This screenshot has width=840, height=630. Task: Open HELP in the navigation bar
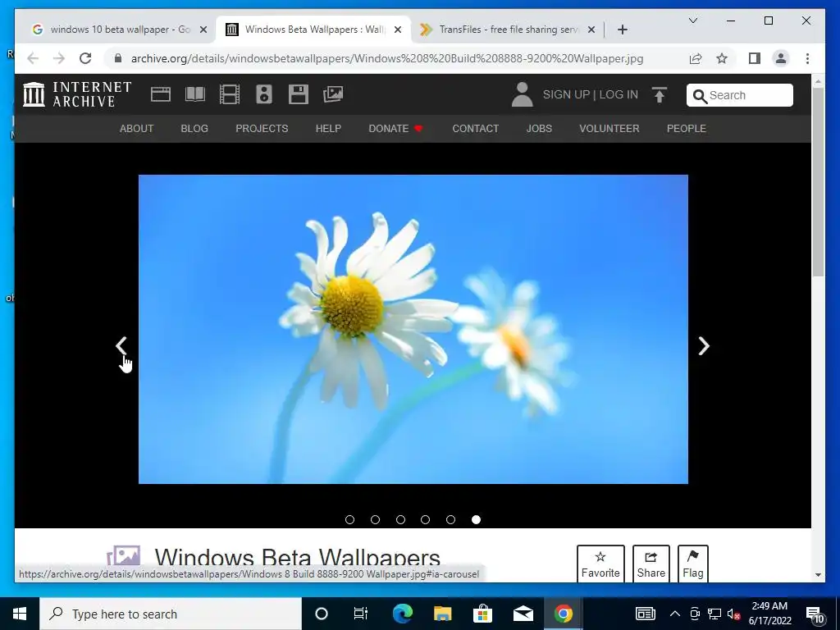pyautogui.click(x=328, y=129)
